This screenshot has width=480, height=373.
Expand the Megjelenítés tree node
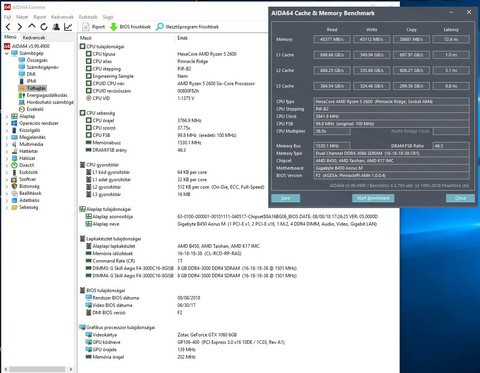pos(7,137)
